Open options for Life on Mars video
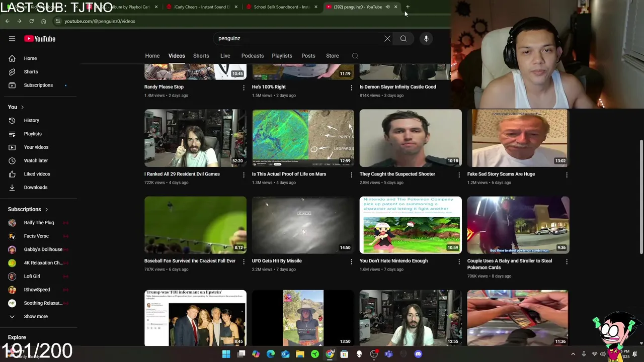 (351, 174)
